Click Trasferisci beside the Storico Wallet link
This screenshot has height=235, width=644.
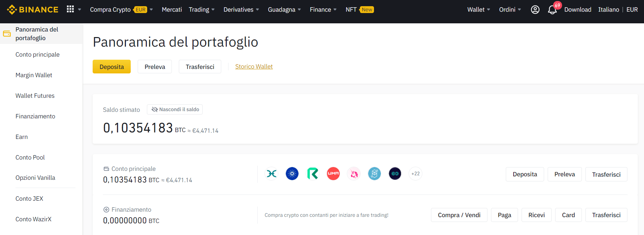(x=200, y=67)
